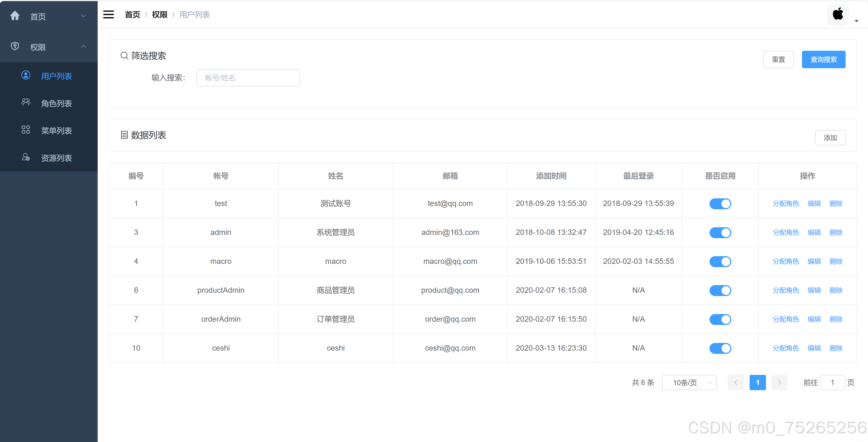Select the 菜单列表 menu grid icon

26,130
